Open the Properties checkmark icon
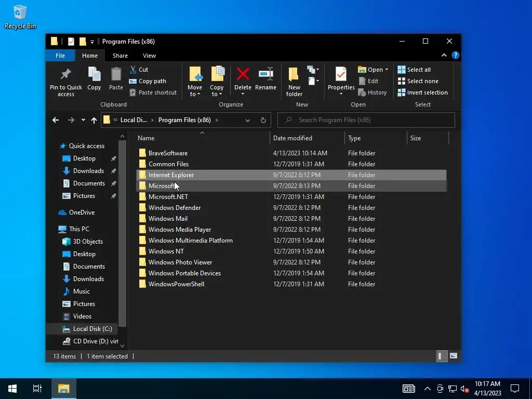The height and width of the screenshot is (399, 532). tap(341, 74)
